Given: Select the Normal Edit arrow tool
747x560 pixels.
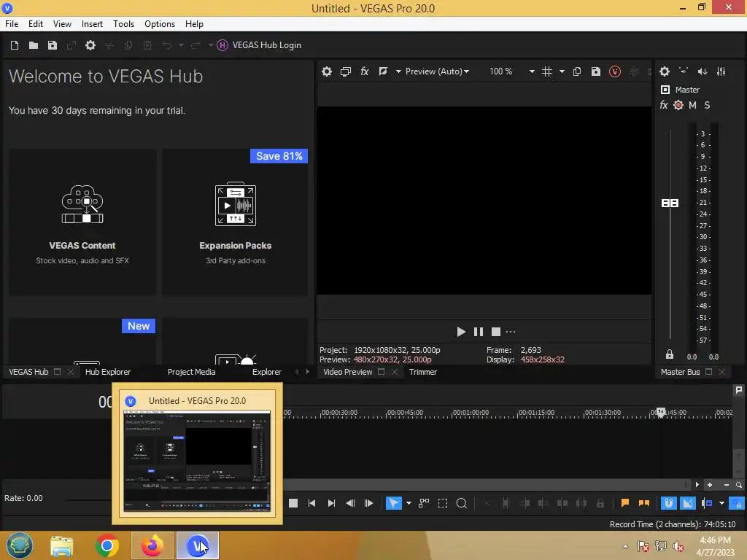Looking at the screenshot, I should (393, 503).
